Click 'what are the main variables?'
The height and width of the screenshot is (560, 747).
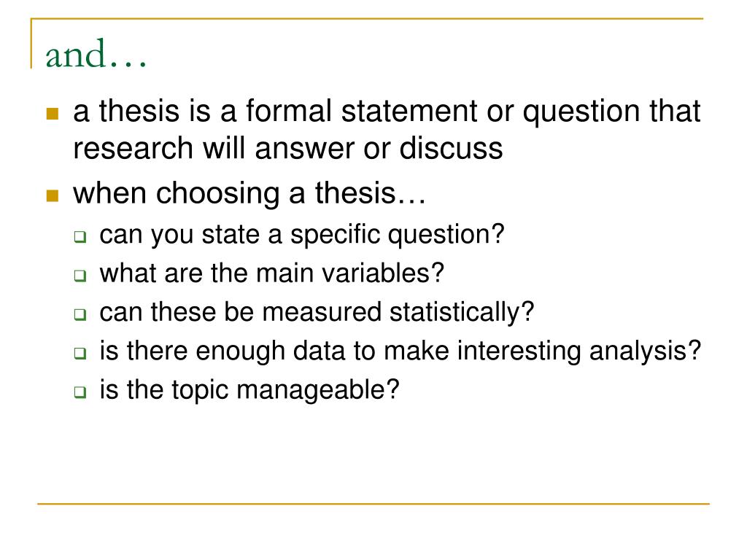(x=271, y=273)
